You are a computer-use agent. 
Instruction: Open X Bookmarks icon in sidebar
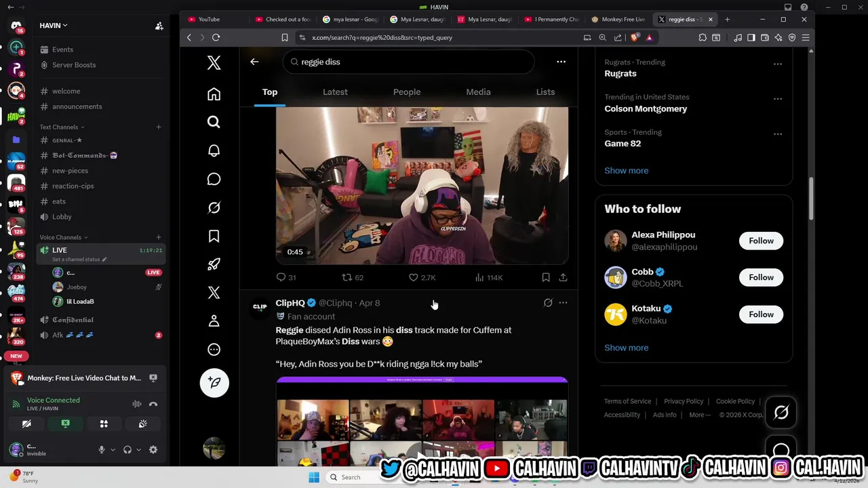(x=214, y=236)
